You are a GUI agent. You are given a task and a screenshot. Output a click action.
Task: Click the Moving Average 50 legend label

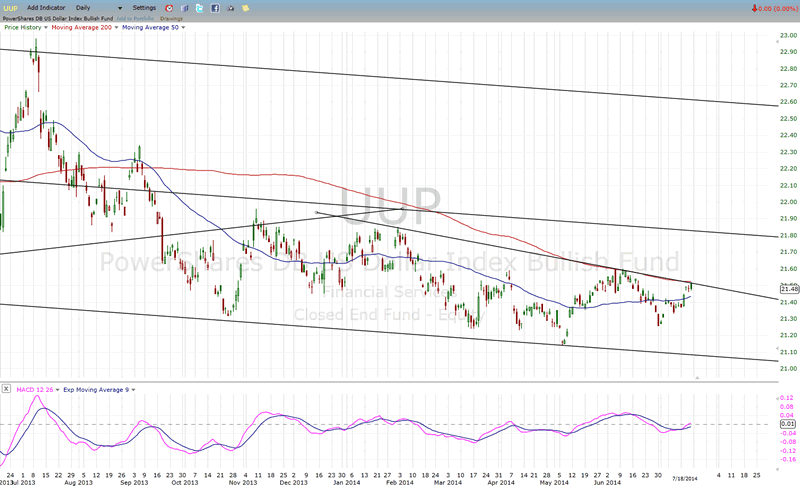(151, 28)
